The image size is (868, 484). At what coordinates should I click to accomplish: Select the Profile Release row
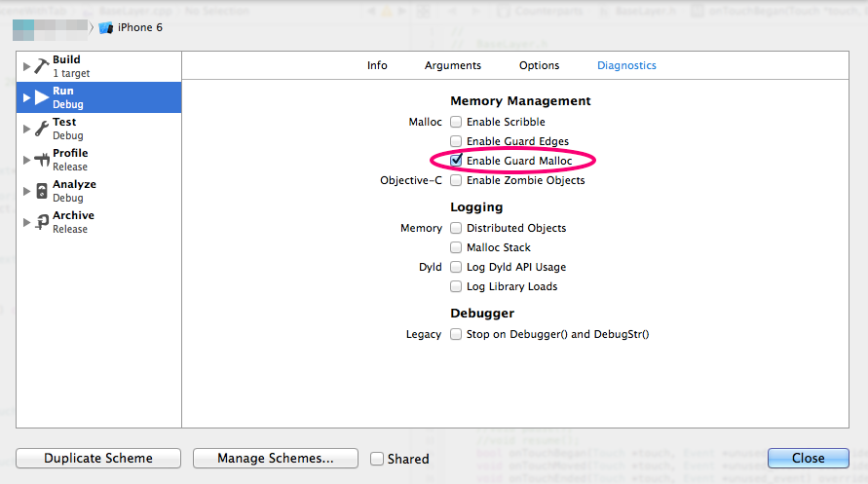99,160
